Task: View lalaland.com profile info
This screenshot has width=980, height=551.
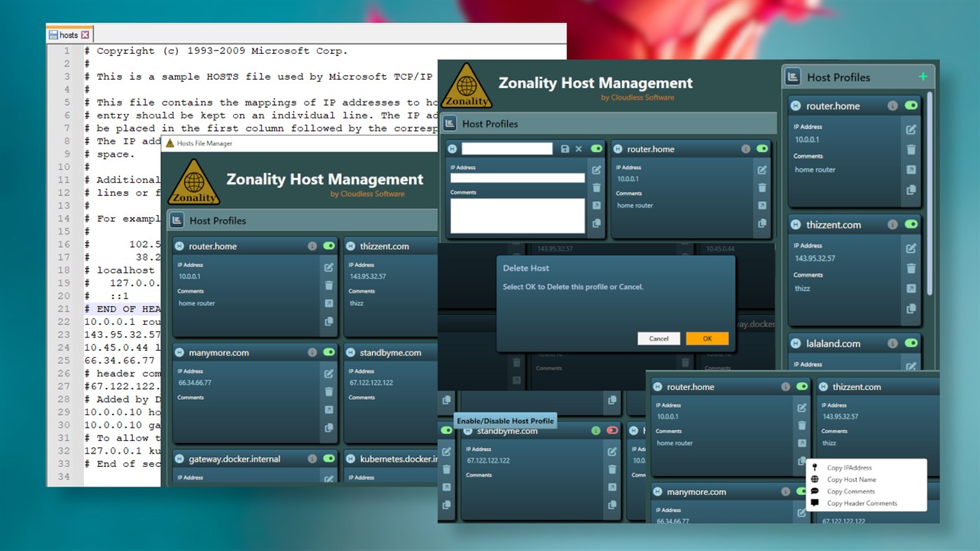Action: point(891,343)
